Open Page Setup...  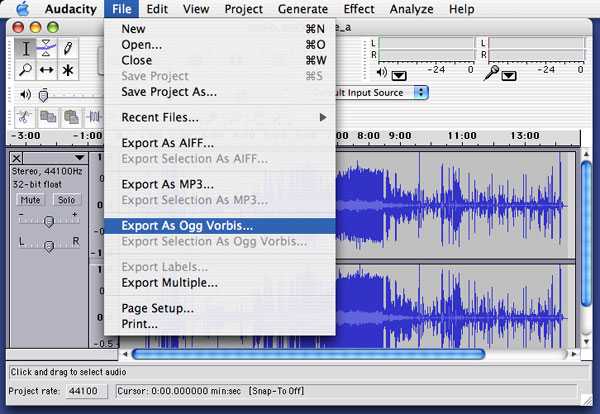(x=220, y=308)
